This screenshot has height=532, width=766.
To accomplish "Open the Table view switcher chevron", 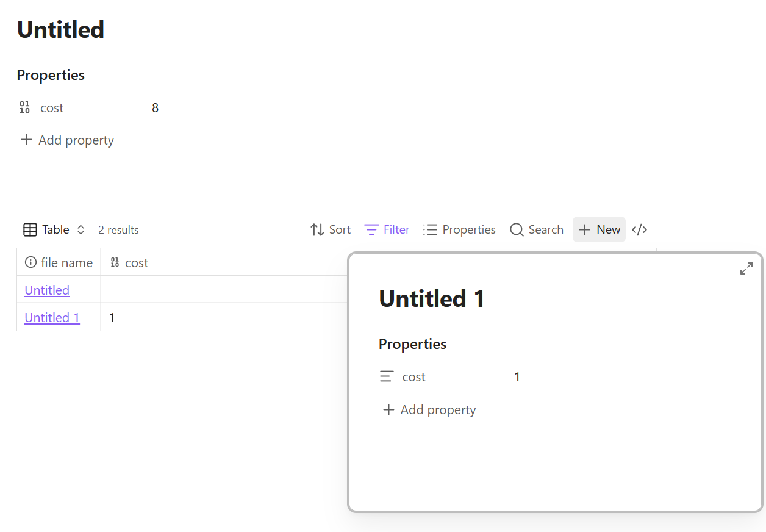I will coord(81,229).
